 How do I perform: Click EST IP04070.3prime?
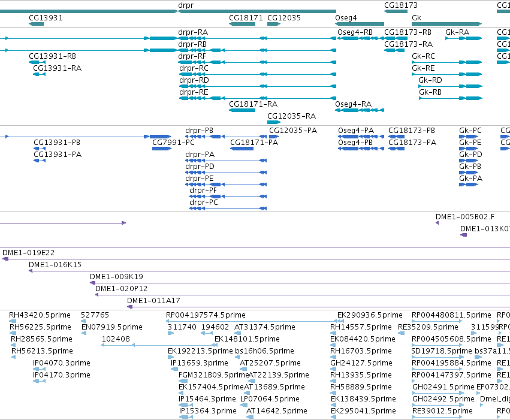coord(62,364)
